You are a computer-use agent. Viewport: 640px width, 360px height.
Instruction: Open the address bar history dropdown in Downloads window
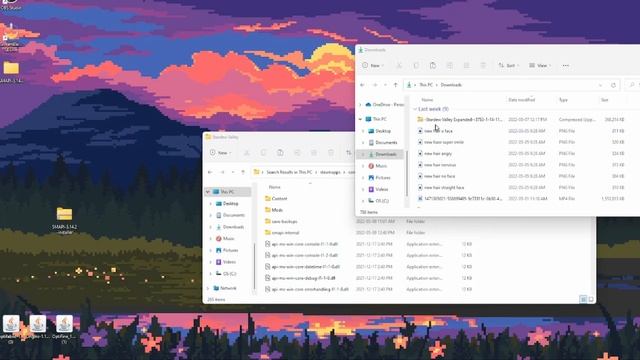(x=600, y=85)
